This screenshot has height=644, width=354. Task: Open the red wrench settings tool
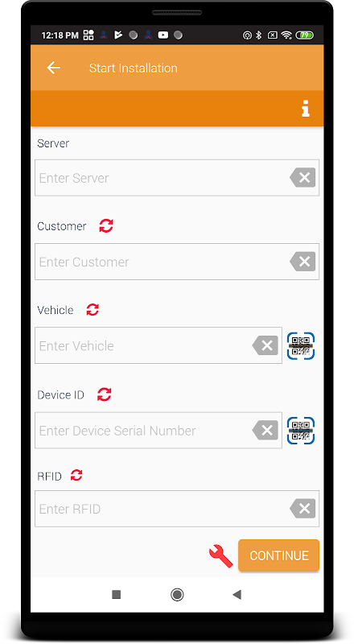[x=220, y=555]
